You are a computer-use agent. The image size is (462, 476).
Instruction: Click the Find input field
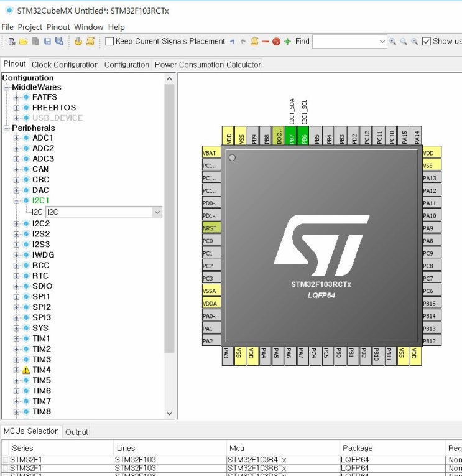pos(346,42)
